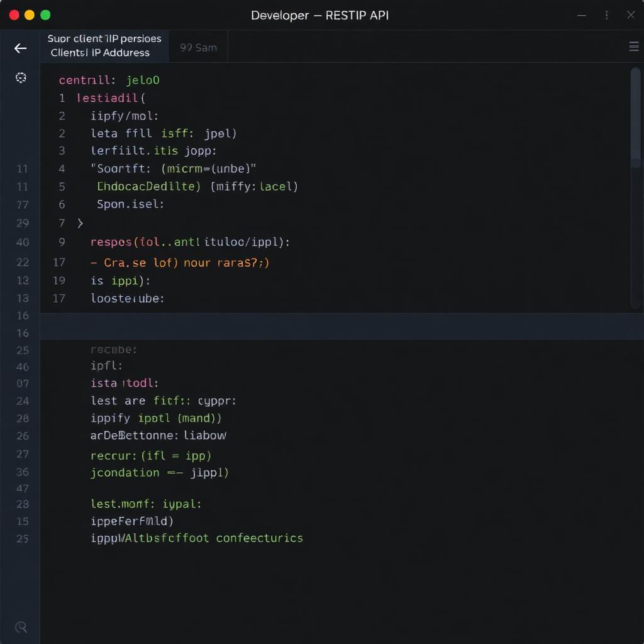Click code line 'jcondation =– jippl)'

(159, 473)
